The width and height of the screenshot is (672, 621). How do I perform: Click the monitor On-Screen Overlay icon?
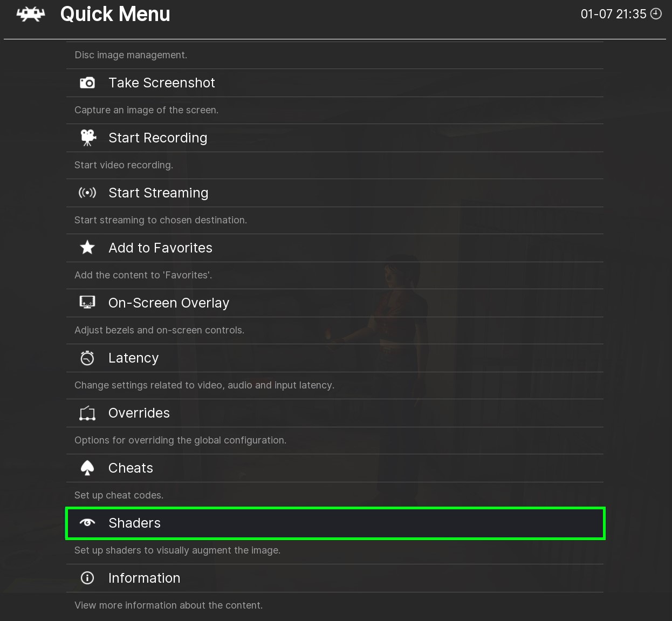(x=87, y=303)
